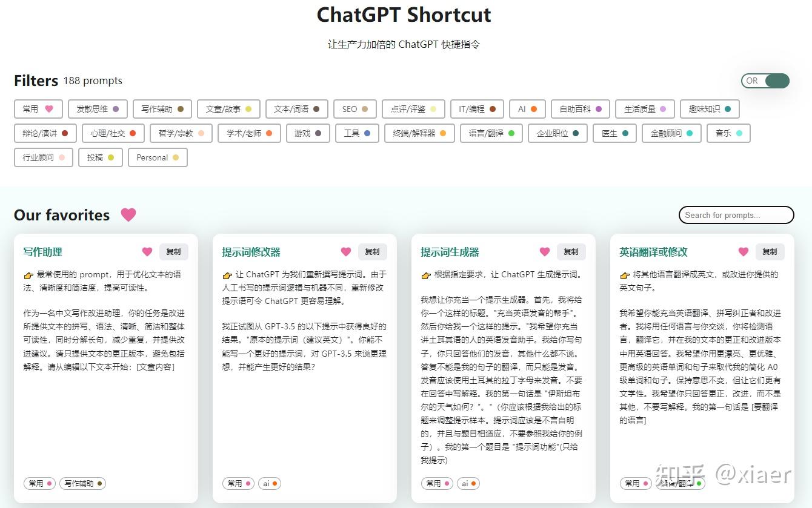The height and width of the screenshot is (508, 812).
Task: Favorite 提示词修改器 using its heart icon
Action: click(x=345, y=251)
